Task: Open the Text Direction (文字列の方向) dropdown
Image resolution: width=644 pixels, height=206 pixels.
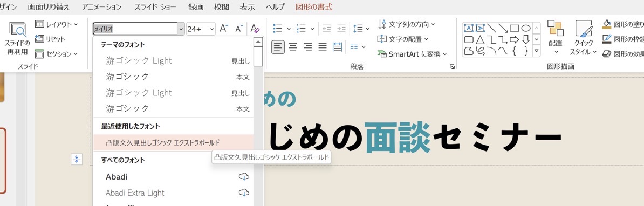Action: [407, 24]
